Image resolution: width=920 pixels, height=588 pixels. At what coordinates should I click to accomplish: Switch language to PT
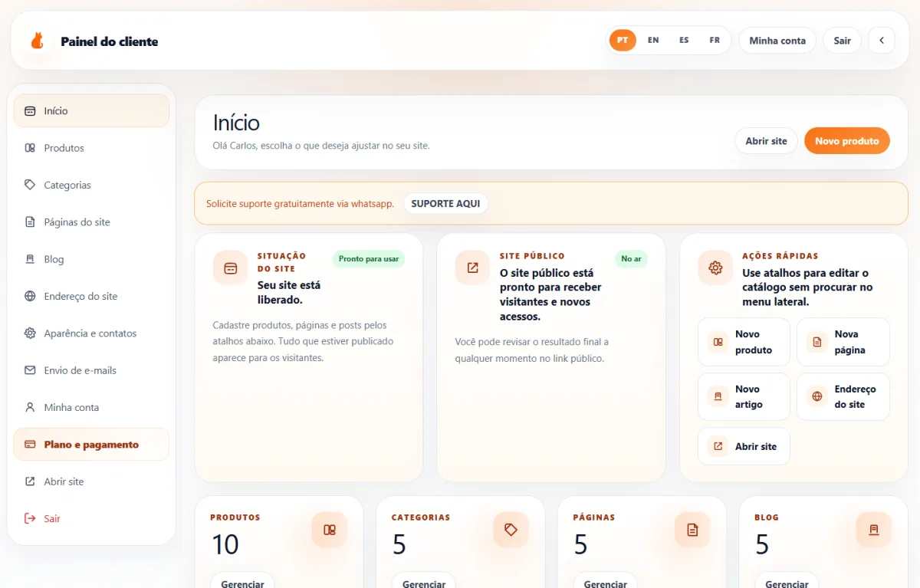click(623, 41)
